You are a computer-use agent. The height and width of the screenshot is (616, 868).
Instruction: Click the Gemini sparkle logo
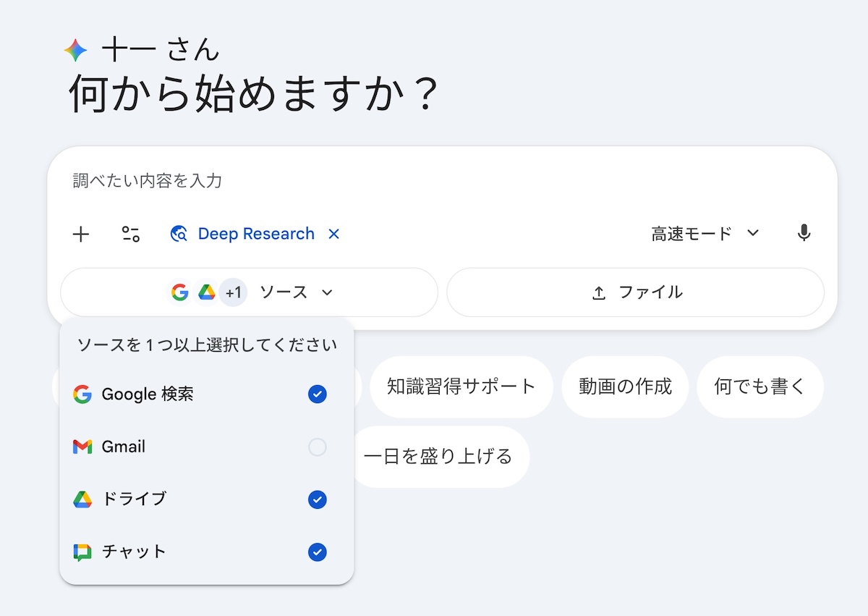pos(75,50)
